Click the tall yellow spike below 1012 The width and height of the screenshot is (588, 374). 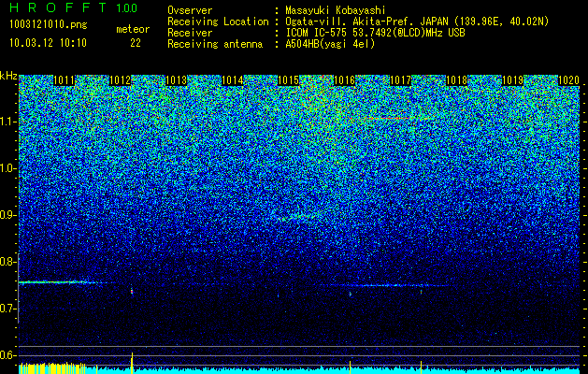pos(132,363)
